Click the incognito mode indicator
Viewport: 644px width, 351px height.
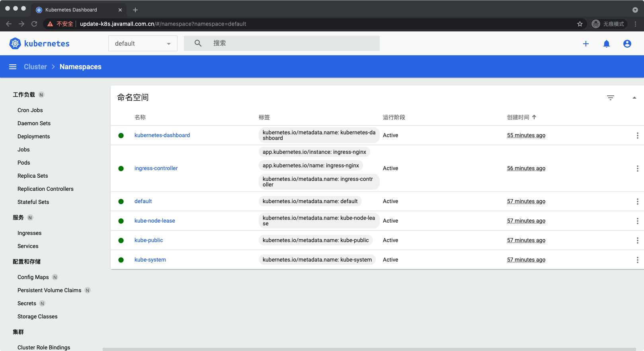point(609,24)
